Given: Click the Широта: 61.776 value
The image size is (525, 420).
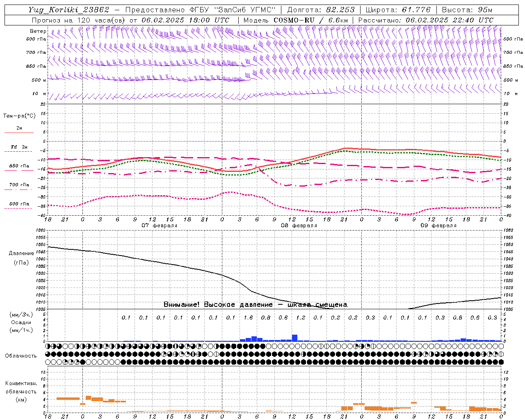Looking at the screenshot, I should (398, 10).
